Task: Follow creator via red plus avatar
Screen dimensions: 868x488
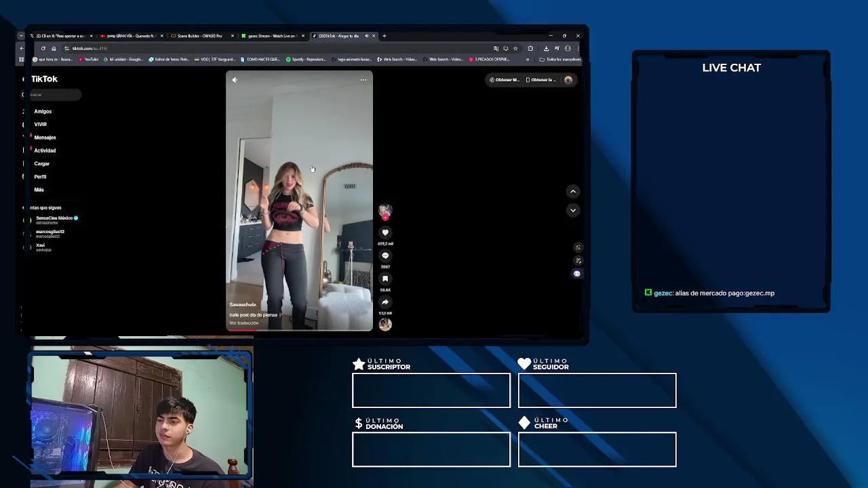Action: [x=385, y=218]
